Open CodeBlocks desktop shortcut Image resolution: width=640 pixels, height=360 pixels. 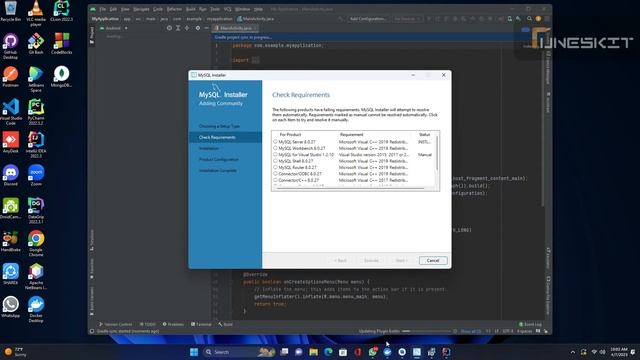[x=62, y=44]
